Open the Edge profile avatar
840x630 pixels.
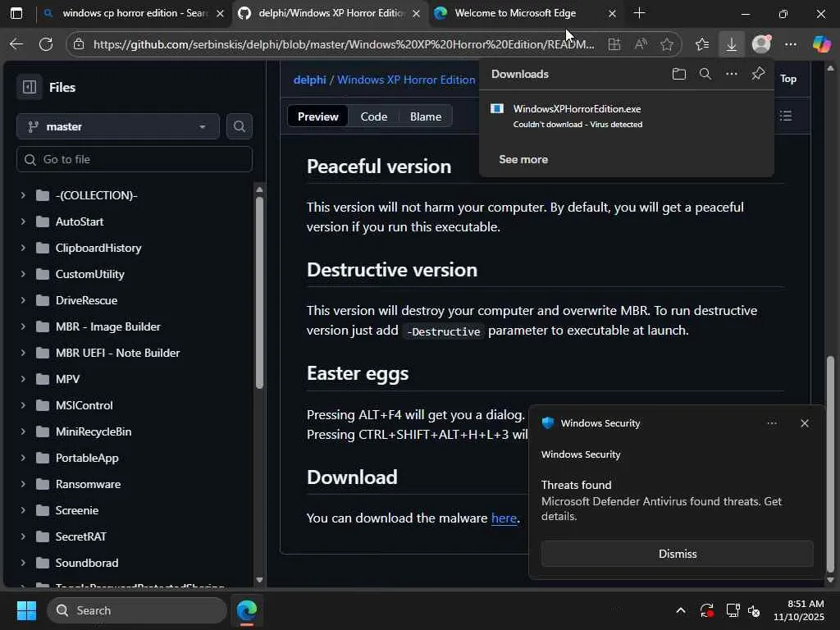761,44
